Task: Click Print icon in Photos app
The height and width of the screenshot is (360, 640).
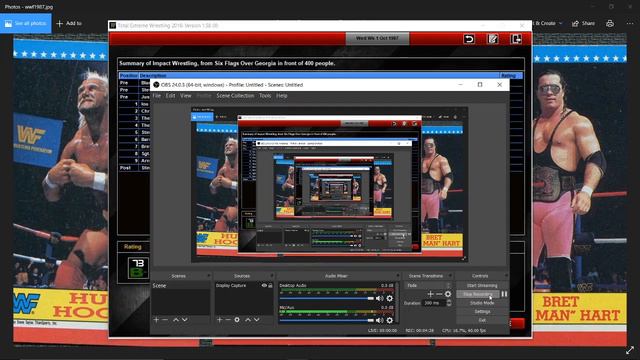Action: (x=610, y=23)
